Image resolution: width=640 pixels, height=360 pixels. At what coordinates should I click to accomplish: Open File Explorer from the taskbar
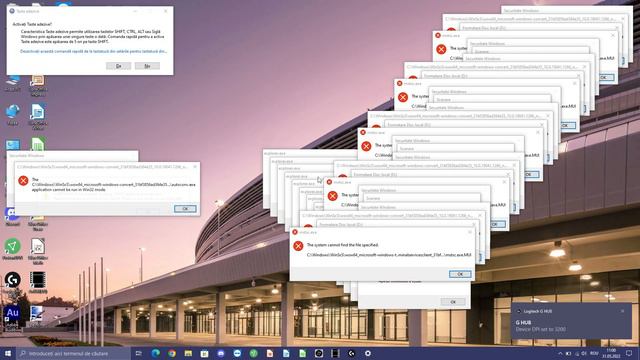point(188,353)
